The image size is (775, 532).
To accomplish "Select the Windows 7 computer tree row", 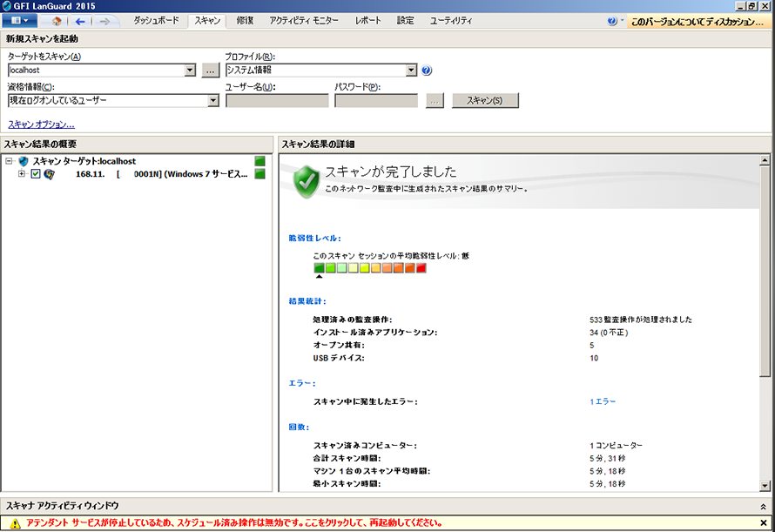I will point(161,174).
